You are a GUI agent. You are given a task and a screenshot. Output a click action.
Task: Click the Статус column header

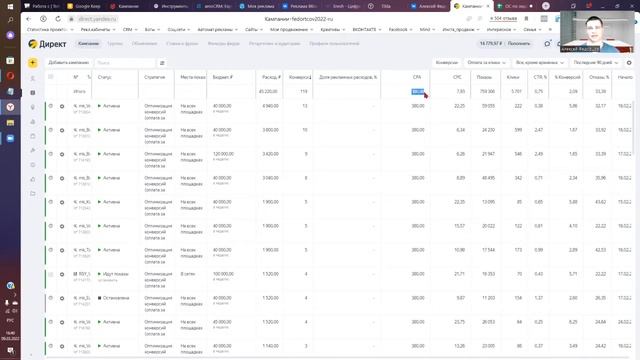click(x=104, y=77)
